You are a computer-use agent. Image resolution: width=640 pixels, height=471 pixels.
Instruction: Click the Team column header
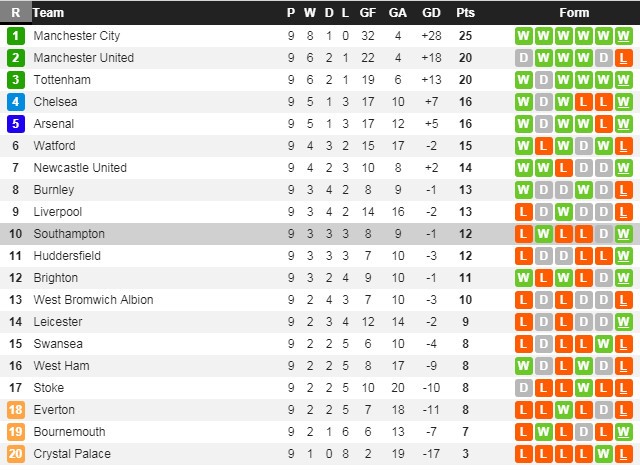48,13
